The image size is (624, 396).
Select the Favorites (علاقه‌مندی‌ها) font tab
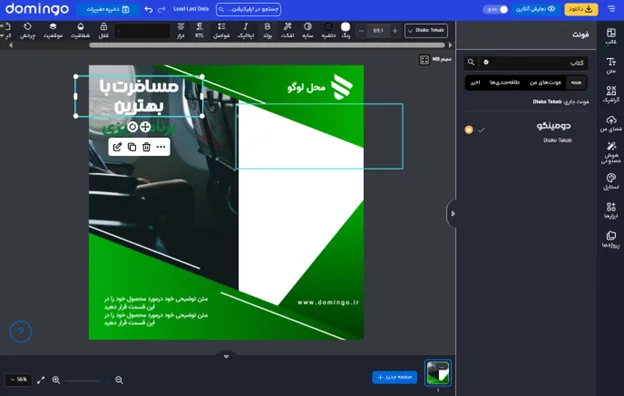point(505,83)
